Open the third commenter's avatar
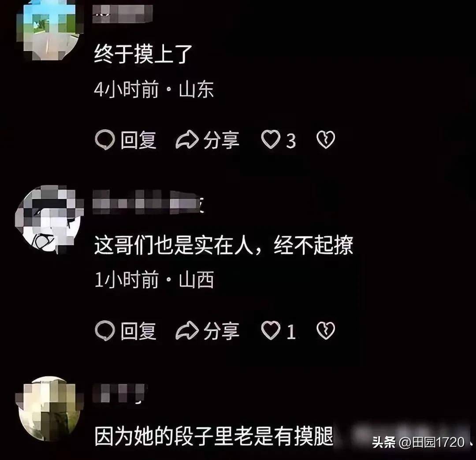The image size is (476, 460). 49,409
